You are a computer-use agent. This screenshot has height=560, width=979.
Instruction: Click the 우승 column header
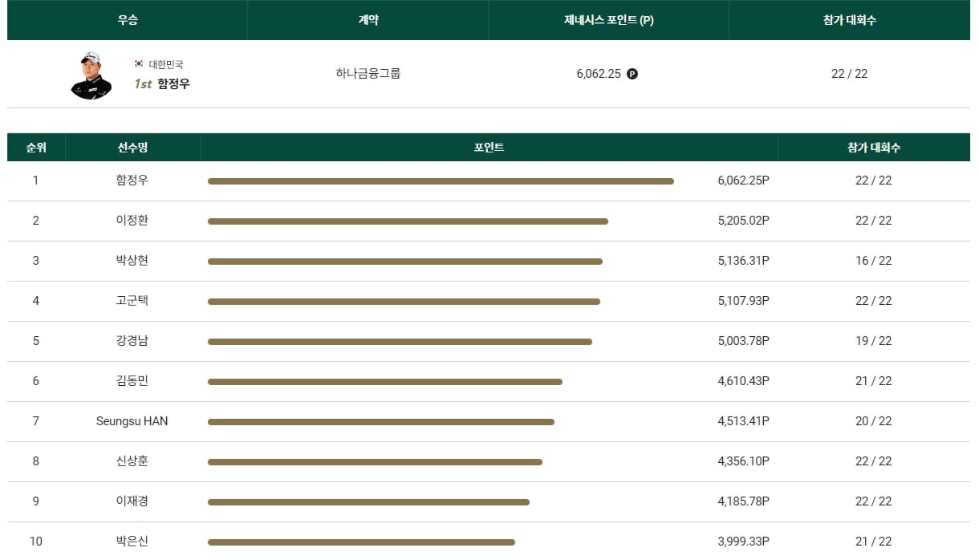[x=127, y=20]
